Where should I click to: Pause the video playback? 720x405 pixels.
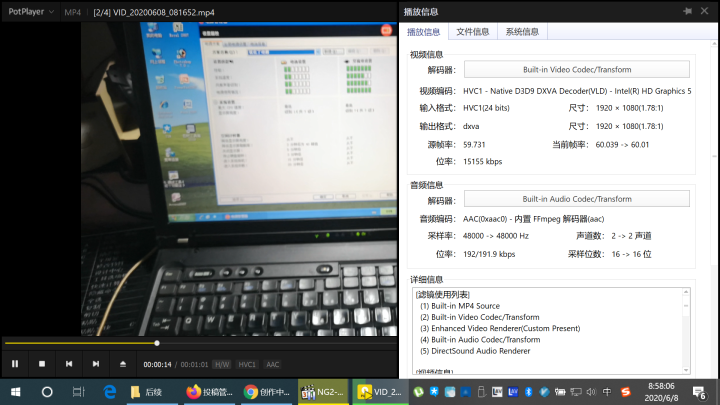tap(15, 363)
